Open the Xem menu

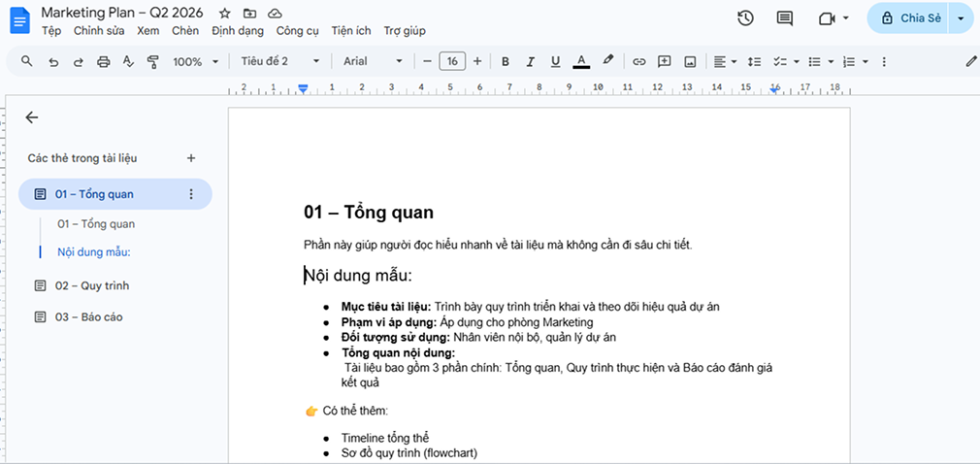click(148, 31)
